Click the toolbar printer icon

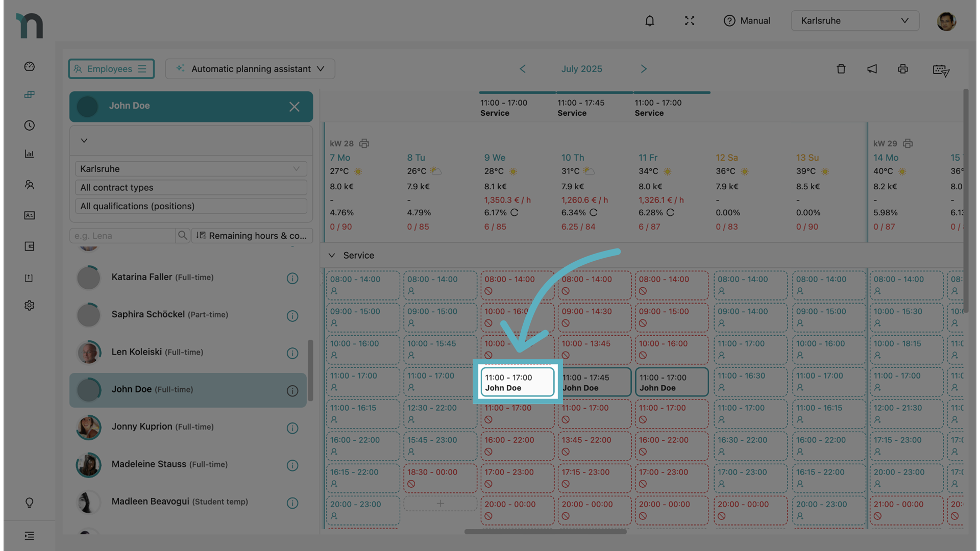point(903,69)
